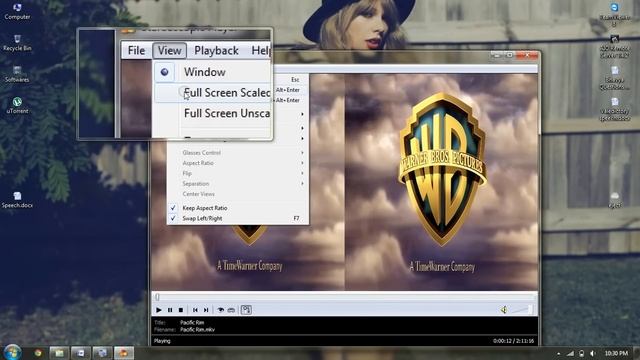Click the boxed icon right of the glasses icon
Image resolution: width=640 pixels, height=360 pixels.
pos(246,310)
